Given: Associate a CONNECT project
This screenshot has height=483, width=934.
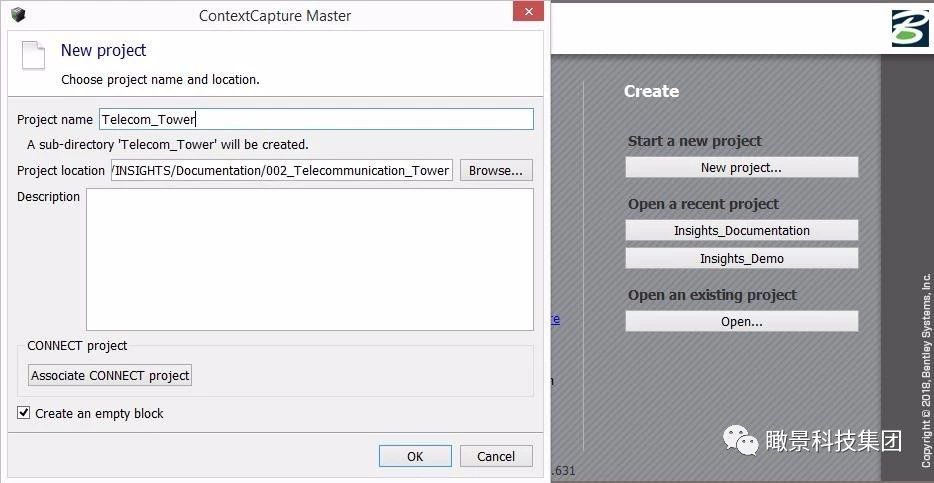Looking at the screenshot, I should 110,376.
